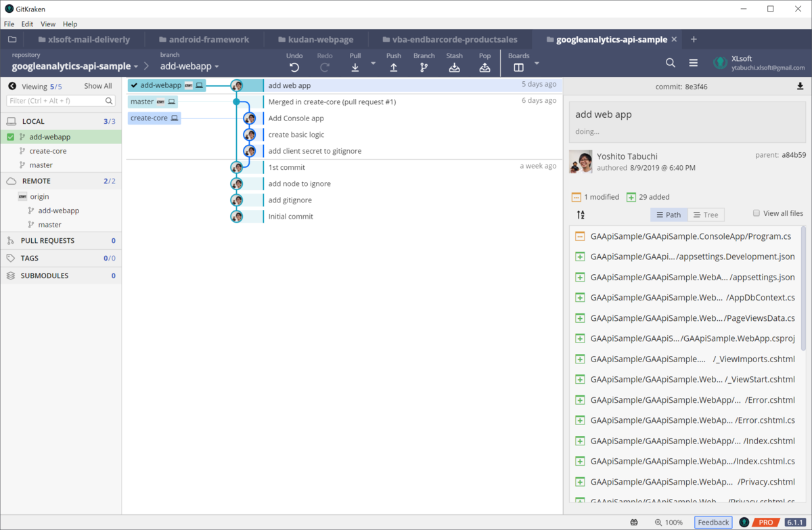Viewport: 812px width, 530px height.
Task: Toggle the 1 modified files filter
Action: (x=595, y=197)
